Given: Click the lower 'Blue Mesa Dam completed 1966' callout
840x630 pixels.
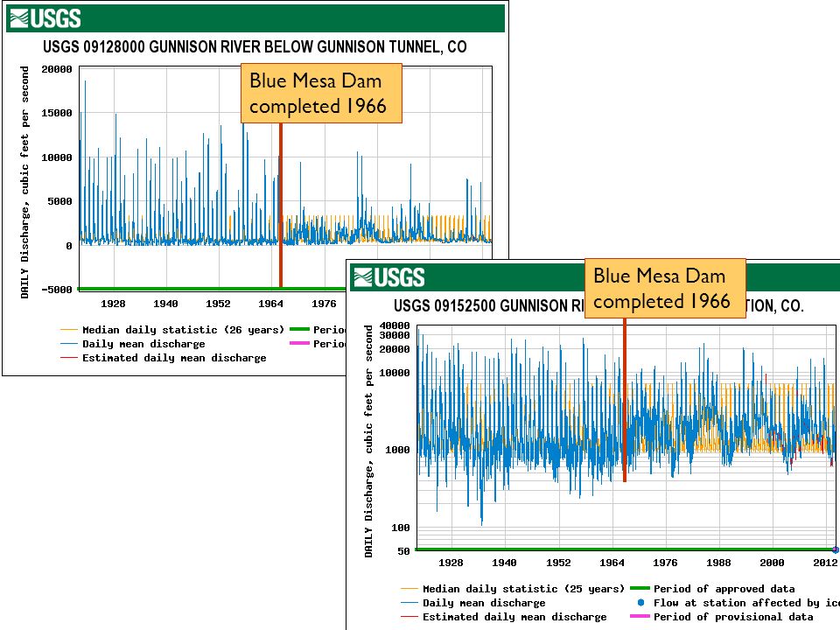Looking at the screenshot, I should pos(665,288).
